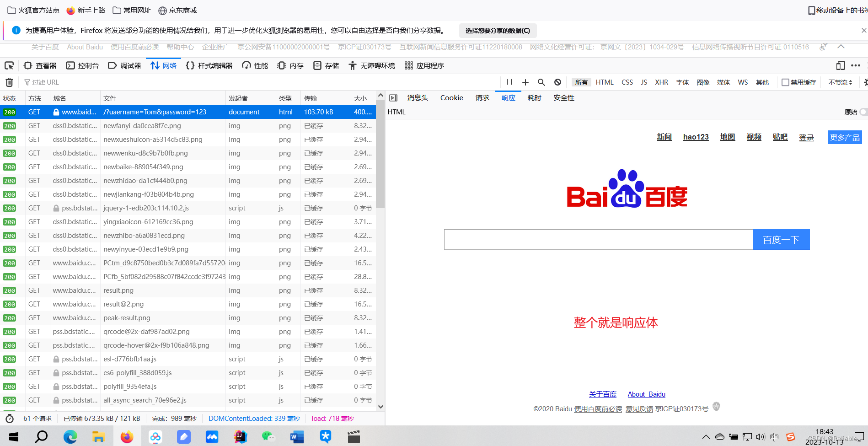Image resolution: width=868 pixels, height=446 pixels.
Task: Click the responsive design mode icon
Action: pyautogui.click(x=840, y=65)
